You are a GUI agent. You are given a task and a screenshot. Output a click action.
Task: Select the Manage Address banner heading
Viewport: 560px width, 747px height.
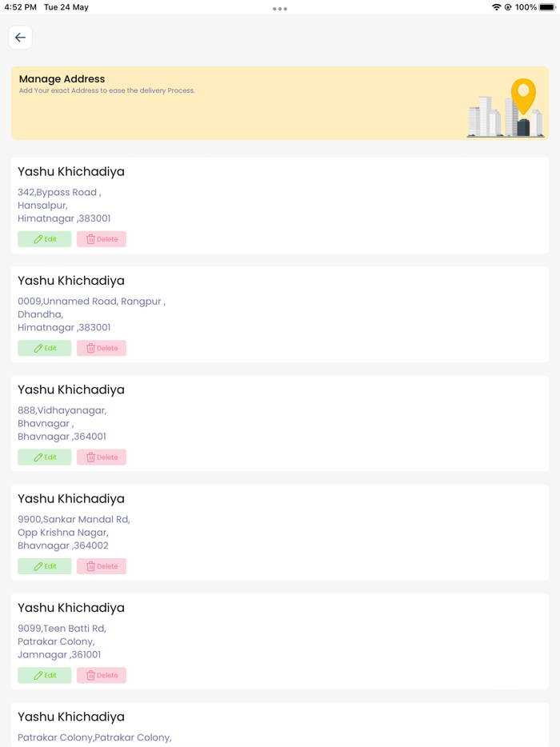(62, 79)
